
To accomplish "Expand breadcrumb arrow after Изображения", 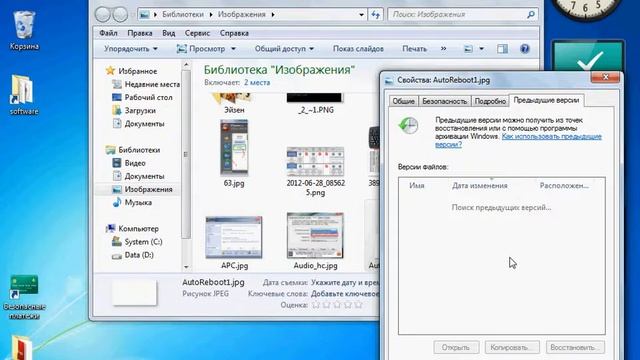I will tap(273, 15).
